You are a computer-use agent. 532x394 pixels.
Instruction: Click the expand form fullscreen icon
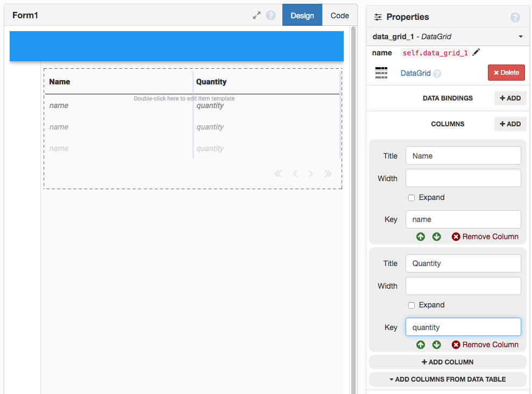click(257, 16)
